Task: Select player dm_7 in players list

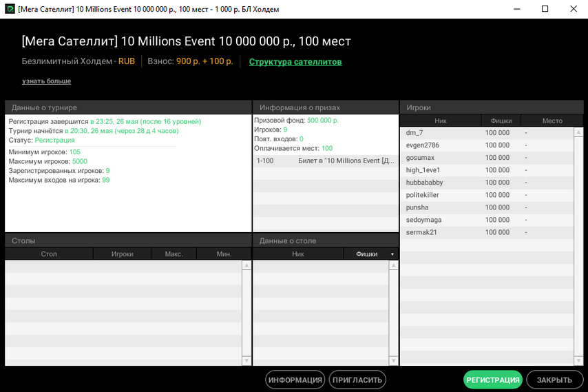Action: point(414,133)
